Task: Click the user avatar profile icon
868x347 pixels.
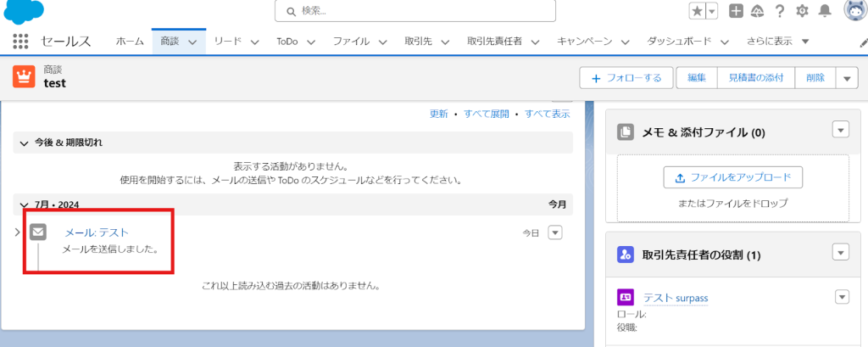Action: tap(854, 10)
